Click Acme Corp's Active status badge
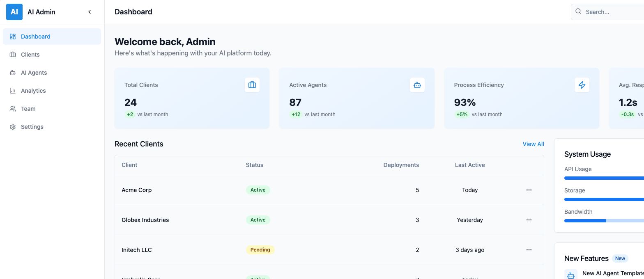Viewport: 644px width, 279px height. point(258,190)
